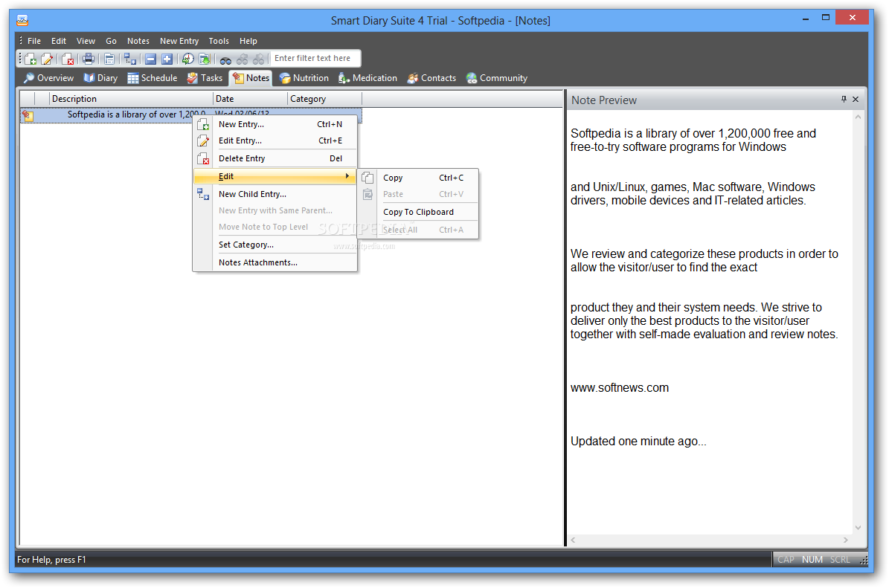Screen dimensions: 889x588
Task: Choose Copy in the Edit submenu
Action: [418, 178]
